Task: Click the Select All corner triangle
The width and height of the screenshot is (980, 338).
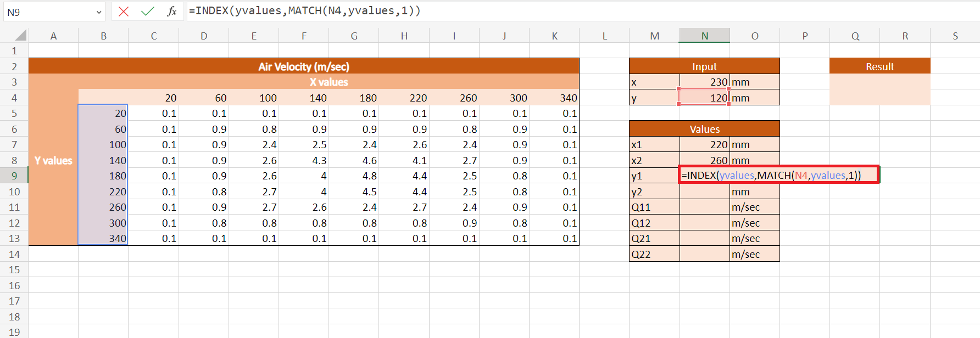Action: point(20,36)
